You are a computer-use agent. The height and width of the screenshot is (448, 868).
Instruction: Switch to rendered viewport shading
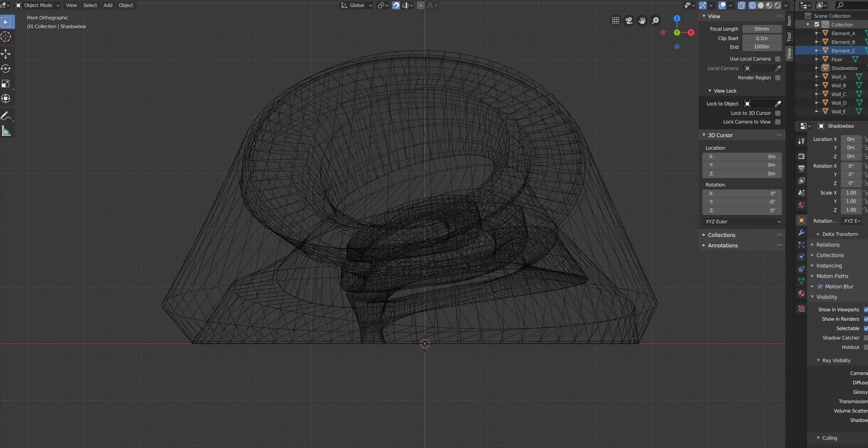tap(777, 5)
